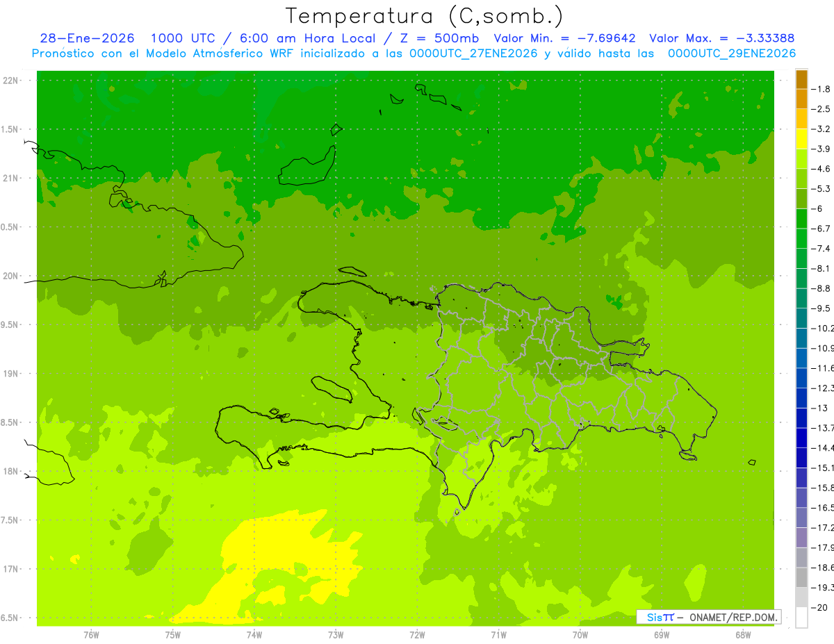Screen dimensions: 834x644
Task: Click the dark blue swatch between -13.7 and -14.4
Action: (801, 438)
